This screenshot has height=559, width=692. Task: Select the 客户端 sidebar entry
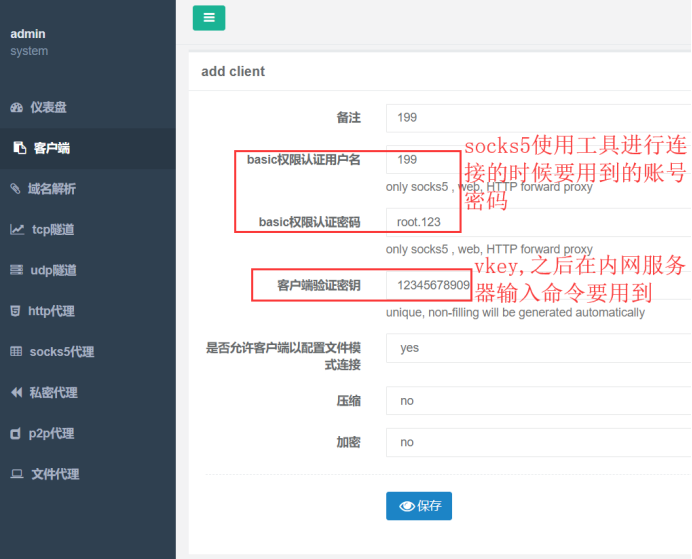(x=88, y=148)
